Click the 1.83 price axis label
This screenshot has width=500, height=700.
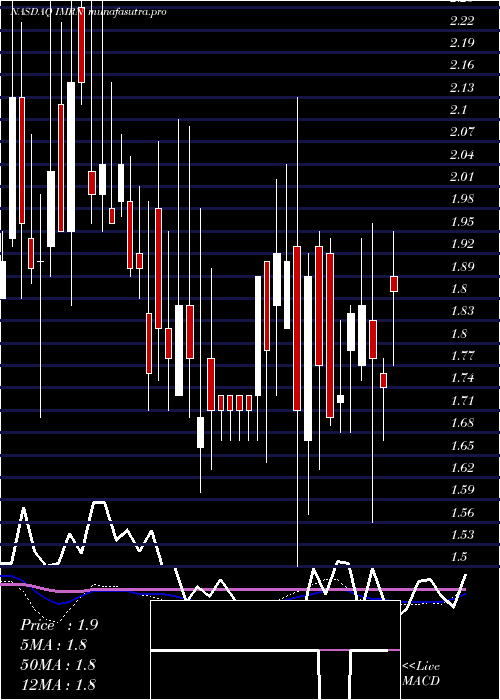click(x=462, y=311)
